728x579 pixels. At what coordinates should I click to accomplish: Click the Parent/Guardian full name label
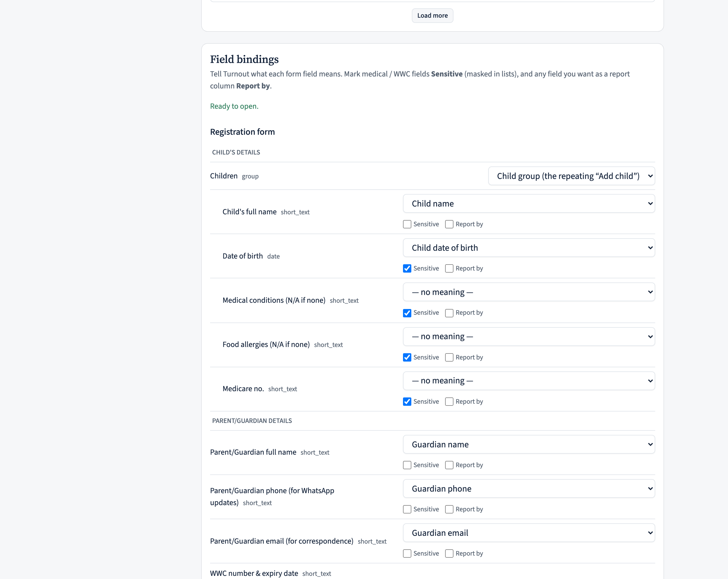click(253, 452)
